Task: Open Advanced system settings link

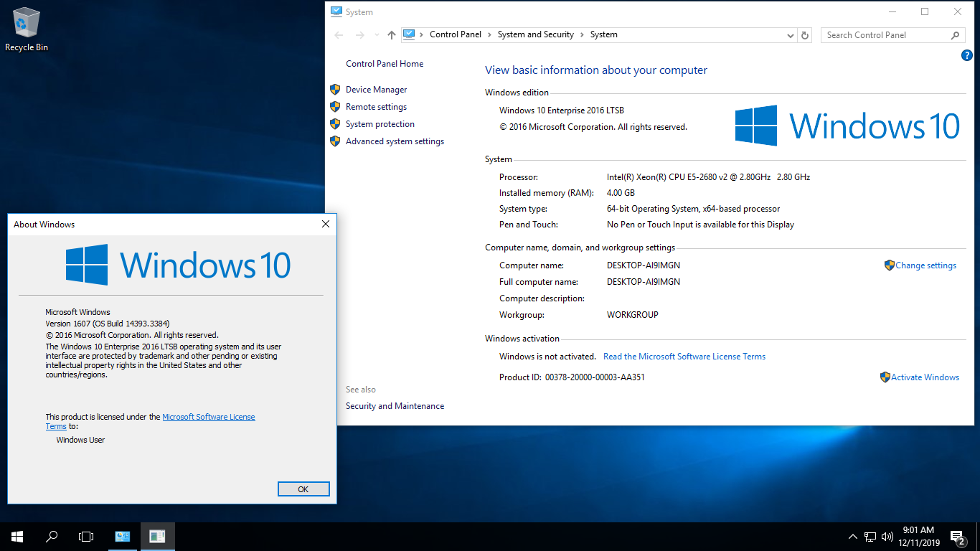Action: click(x=395, y=141)
